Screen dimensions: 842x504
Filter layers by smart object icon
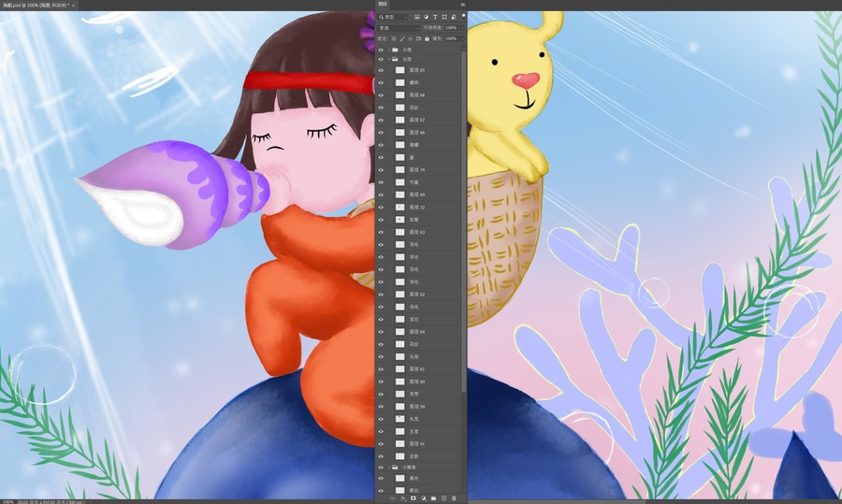[x=453, y=17]
